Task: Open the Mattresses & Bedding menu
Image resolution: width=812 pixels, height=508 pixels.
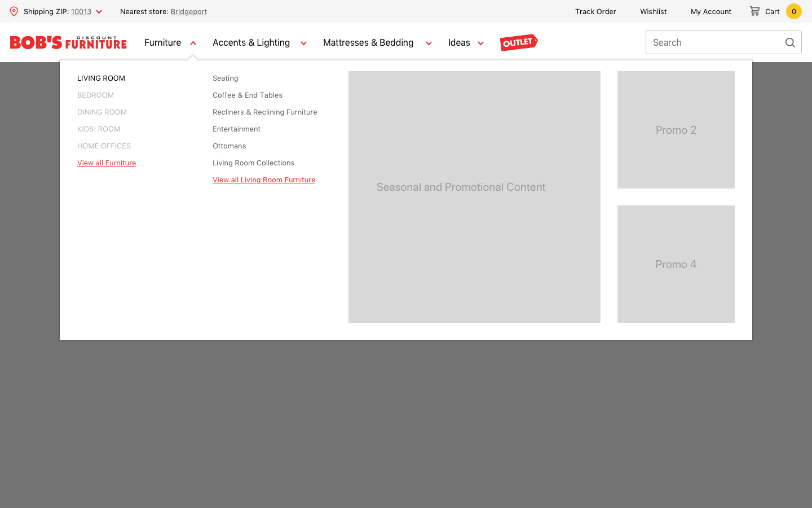Action: tap(368, 42)
